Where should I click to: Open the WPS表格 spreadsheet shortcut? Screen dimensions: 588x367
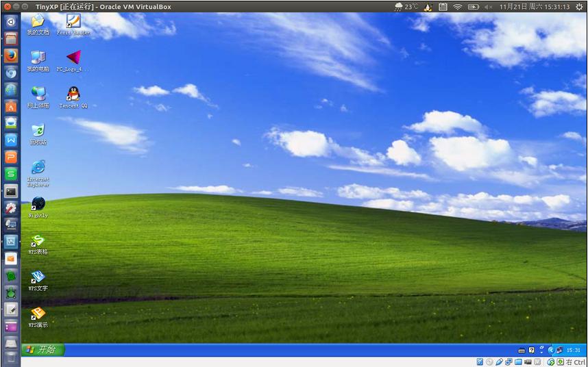(38, 241)
